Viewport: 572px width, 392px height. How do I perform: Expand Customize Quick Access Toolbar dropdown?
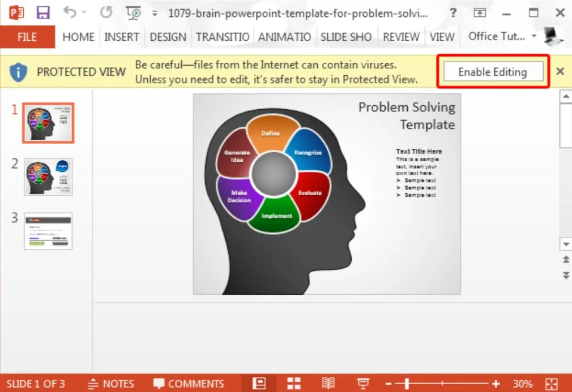click(x=155, y=14)
